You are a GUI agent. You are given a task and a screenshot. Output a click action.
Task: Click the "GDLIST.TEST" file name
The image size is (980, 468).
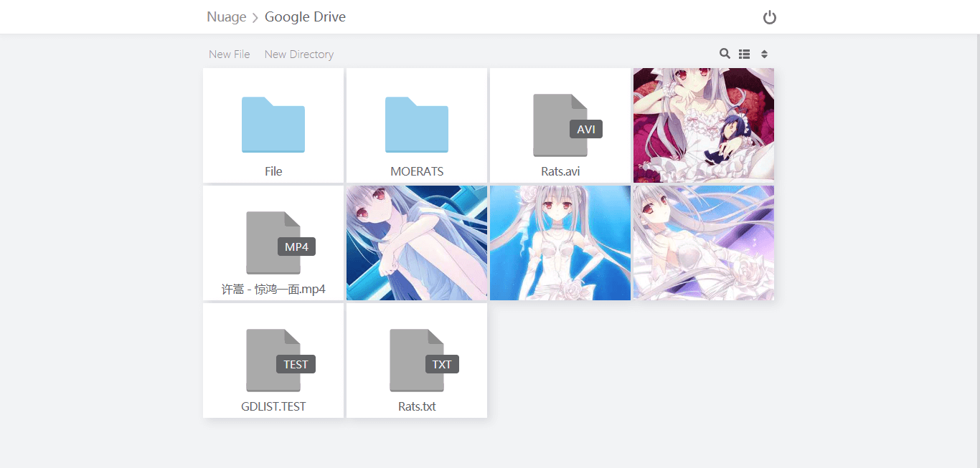273,406
